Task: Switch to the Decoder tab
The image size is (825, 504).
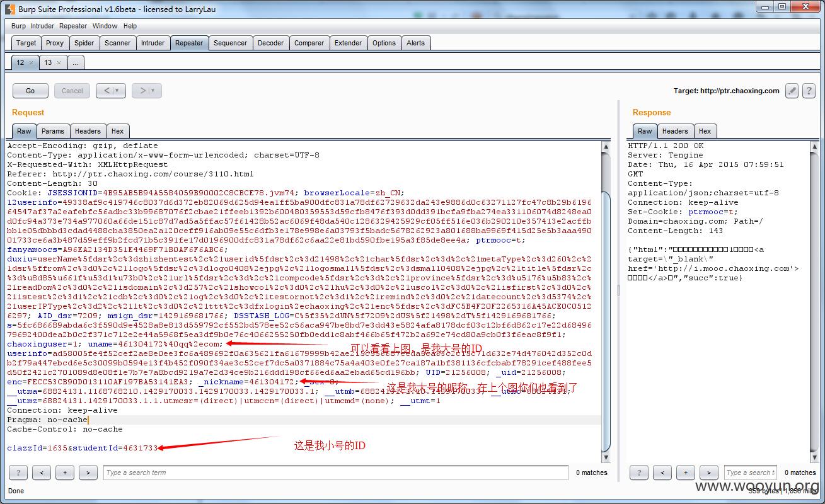Action: 271,43
